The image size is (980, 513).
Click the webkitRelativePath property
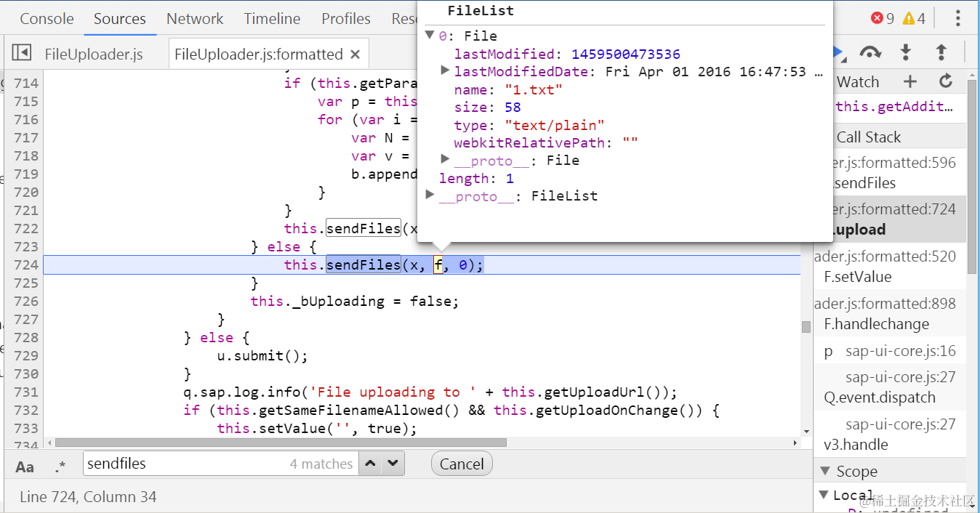point(545,142)
